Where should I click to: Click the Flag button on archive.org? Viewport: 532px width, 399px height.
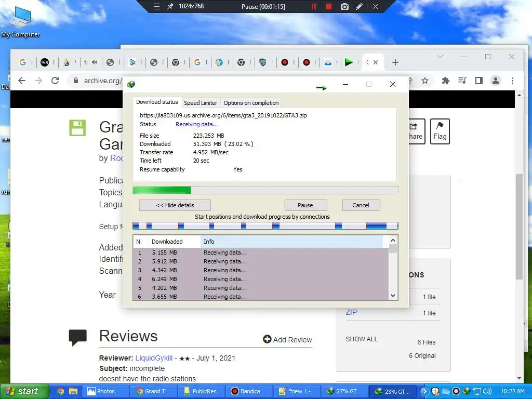[440, 131]
